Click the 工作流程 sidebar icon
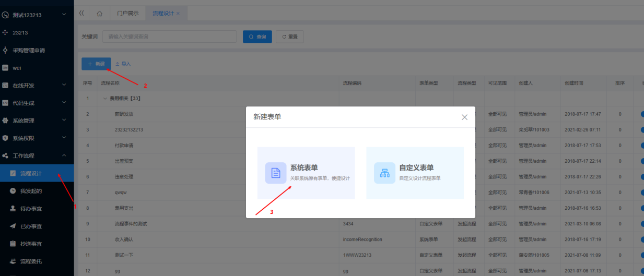644x276 pixels. (x=5, y=155)
